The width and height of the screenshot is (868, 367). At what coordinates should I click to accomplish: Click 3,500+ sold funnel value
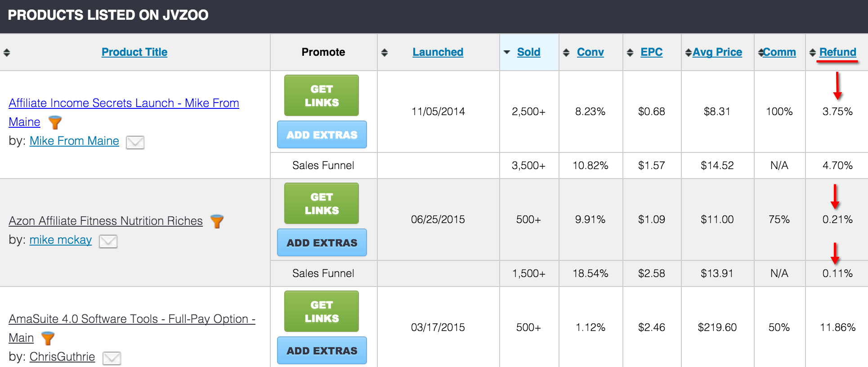(x=528, y=166)
